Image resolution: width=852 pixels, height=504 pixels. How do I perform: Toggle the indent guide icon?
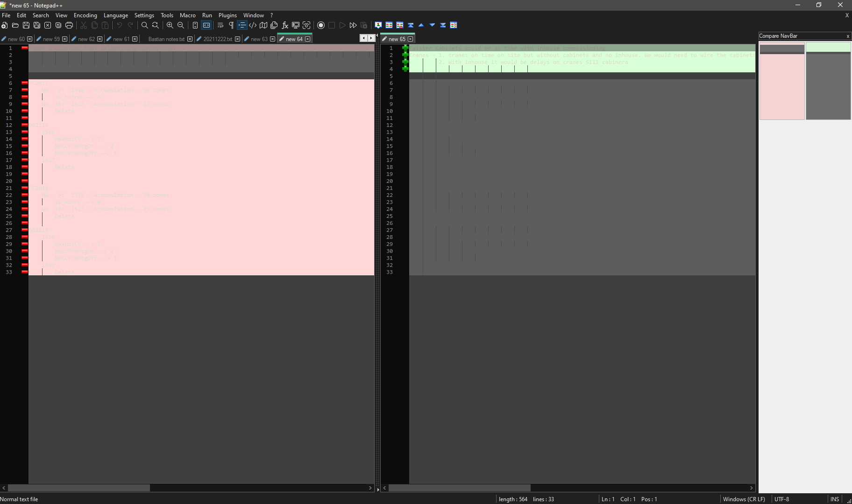[242, 25]
